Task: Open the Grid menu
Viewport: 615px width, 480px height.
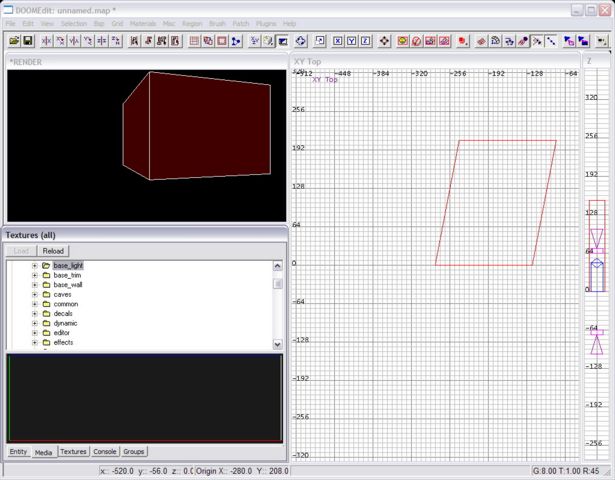Action: 117,24
